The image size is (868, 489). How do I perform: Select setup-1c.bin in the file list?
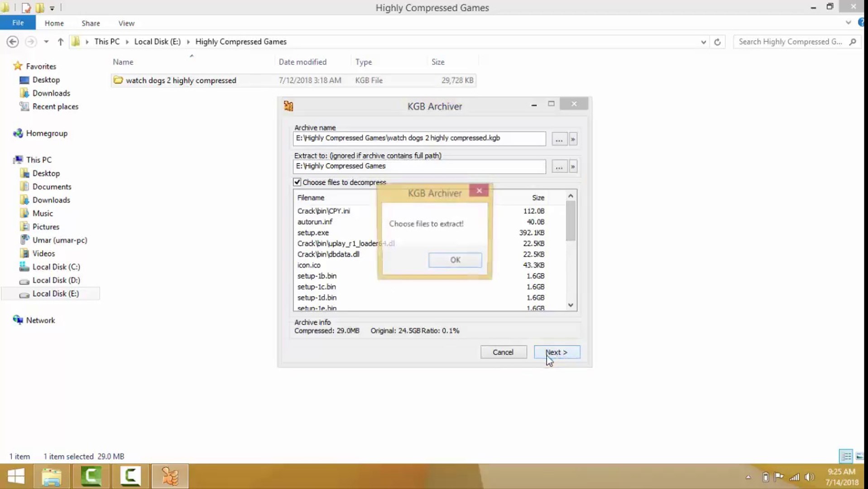point(317,287)
